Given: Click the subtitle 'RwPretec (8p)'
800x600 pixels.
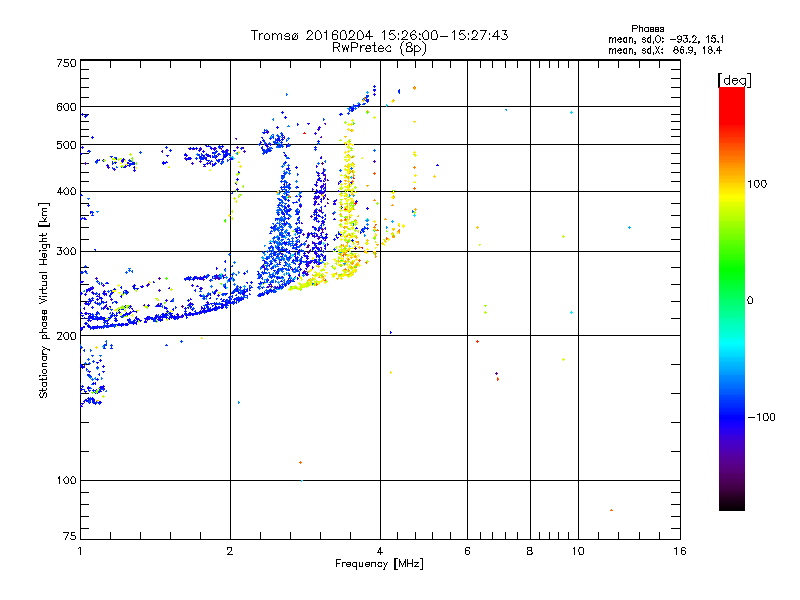Looking at the screenshot, I should pyautogui.click(x=379, y=48).
